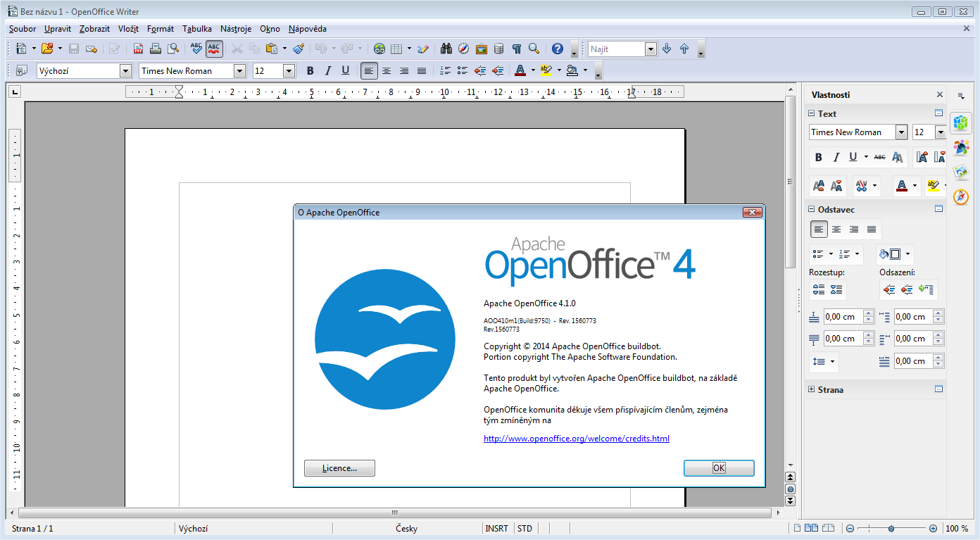Open font size dropdown in toolbar

tap(289, 70)
